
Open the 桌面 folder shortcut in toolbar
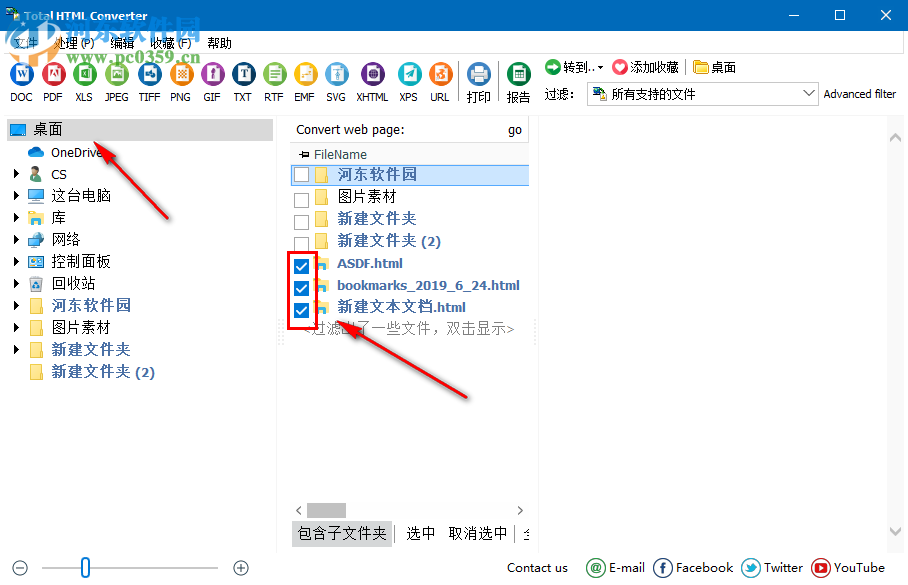tap(714, 67)
